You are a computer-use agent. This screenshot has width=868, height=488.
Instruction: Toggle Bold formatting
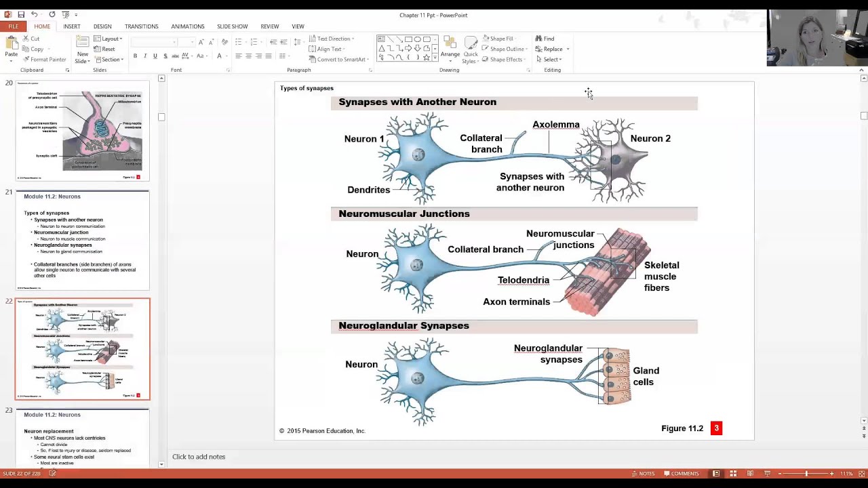[135, 56]
